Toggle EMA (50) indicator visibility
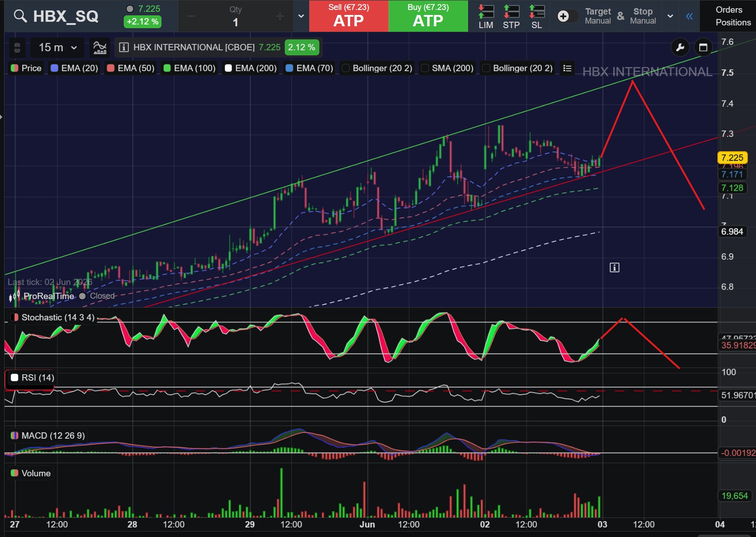This screenshot has width=756, height=537. pyautogui.click(x=131, y=68)
